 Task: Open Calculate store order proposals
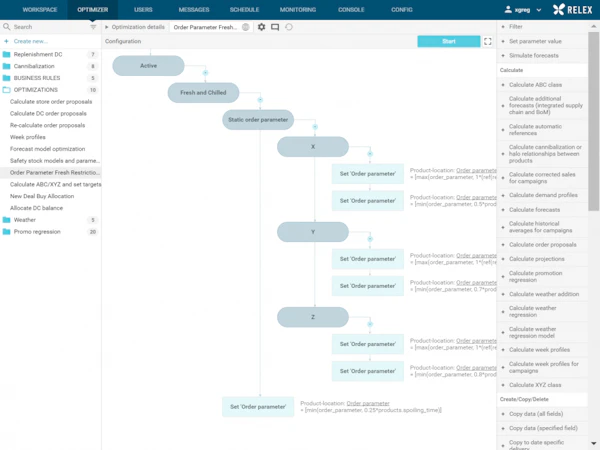pyautogui.click(x=51, y=102)
